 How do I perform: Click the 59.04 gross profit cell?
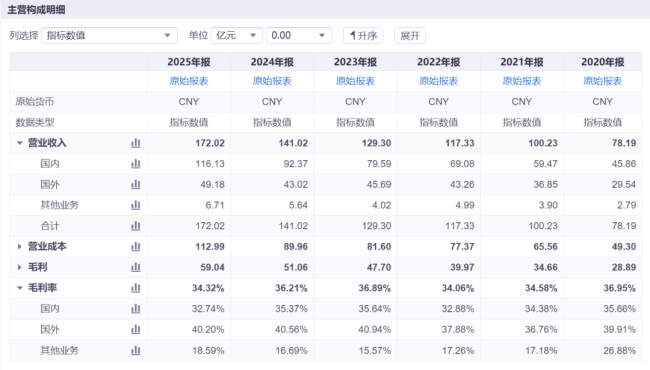tap(212, 267)
